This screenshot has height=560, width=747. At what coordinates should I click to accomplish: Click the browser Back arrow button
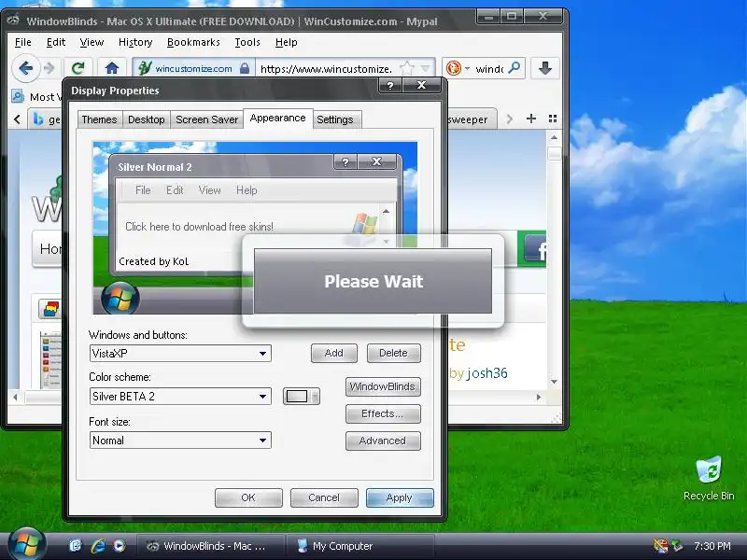pyautogui.click(x=26, y=68)
